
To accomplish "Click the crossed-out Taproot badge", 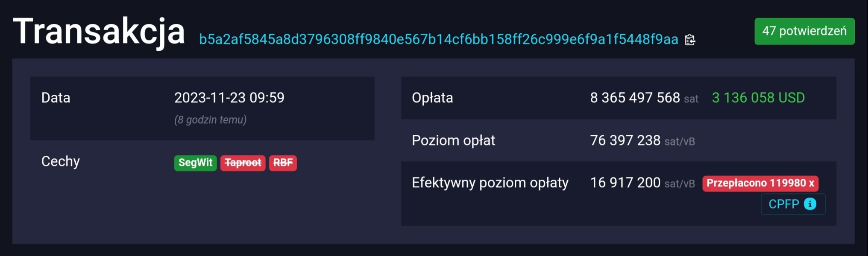I will (x=243, y=163).
